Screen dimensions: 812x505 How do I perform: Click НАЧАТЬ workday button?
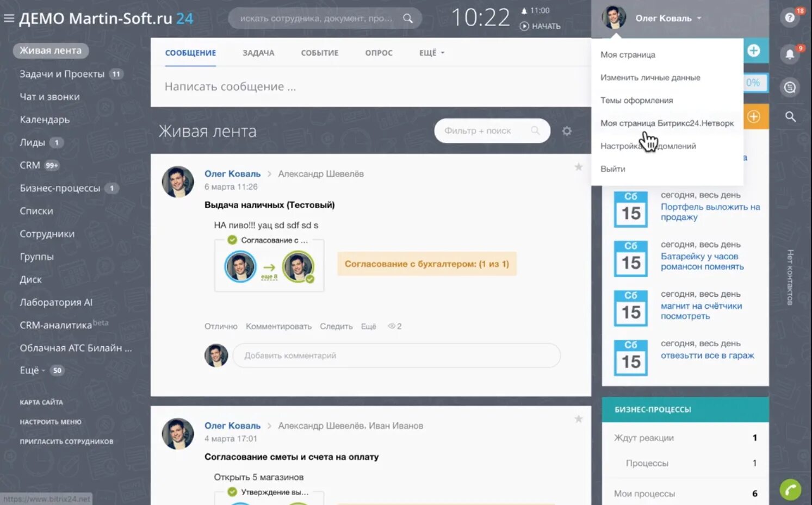[540, 26]
